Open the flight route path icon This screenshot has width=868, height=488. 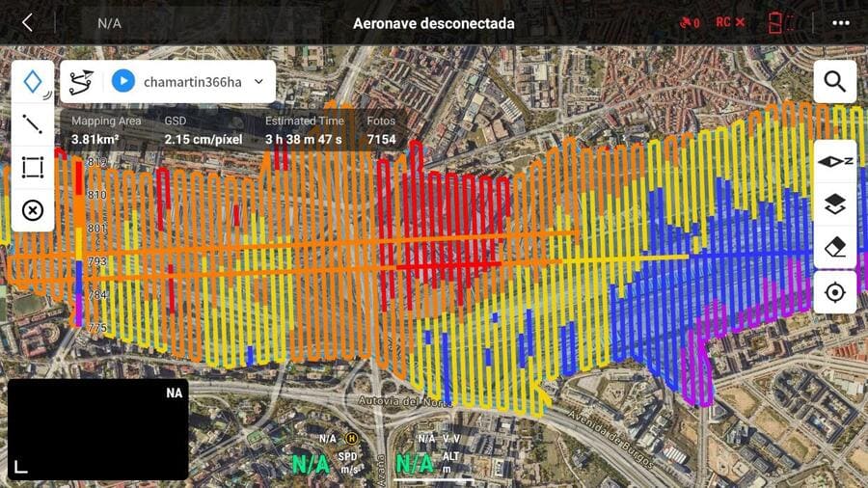coord(81,82)
